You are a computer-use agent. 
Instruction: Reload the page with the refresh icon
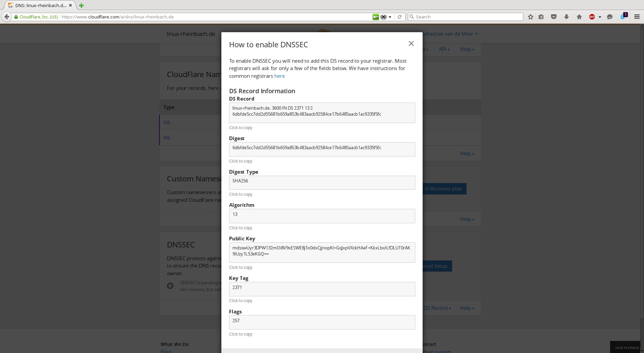coord(399,17)
